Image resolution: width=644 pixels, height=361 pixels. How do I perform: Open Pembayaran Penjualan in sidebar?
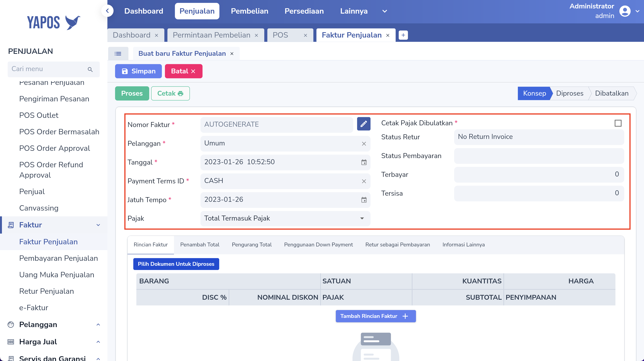[58, 258]
